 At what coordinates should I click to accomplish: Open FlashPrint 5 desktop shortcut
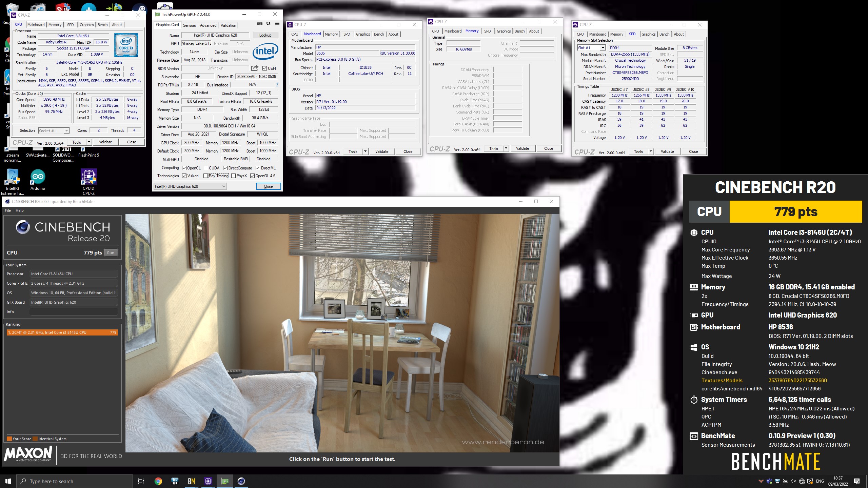coord(88,152)
